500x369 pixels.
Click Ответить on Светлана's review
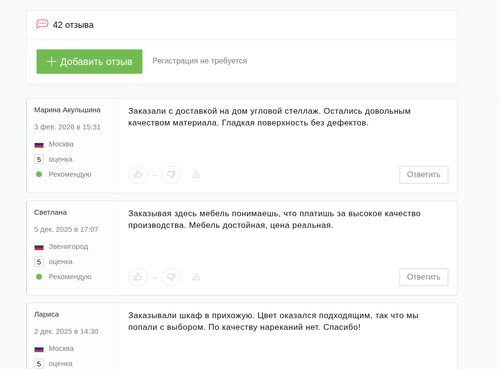pyautogui.click(x=424, y=277)
